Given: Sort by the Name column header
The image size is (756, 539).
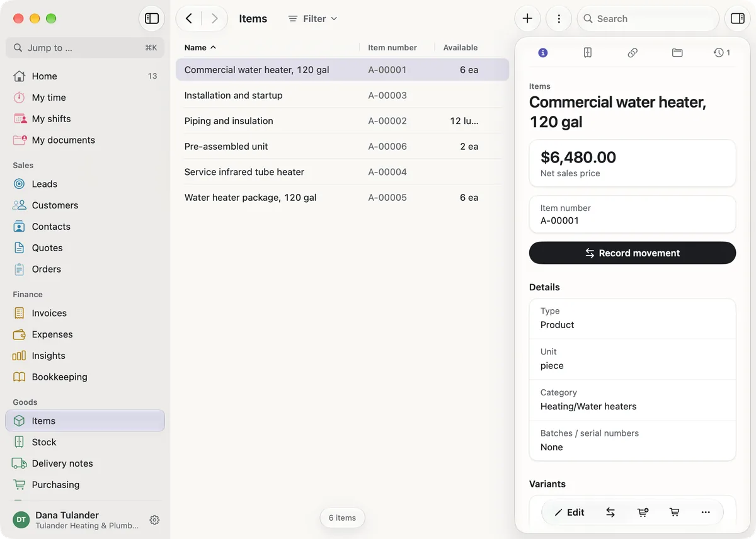Looking at the screenshot, I should pos(200,47).
